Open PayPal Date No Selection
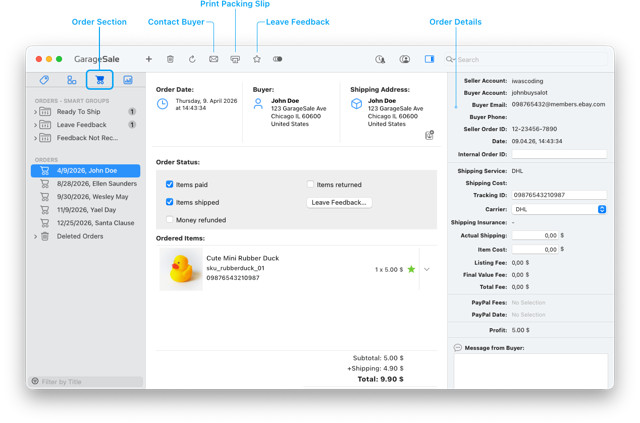Viewport: 640px width, 423px height. click(529, 315)
